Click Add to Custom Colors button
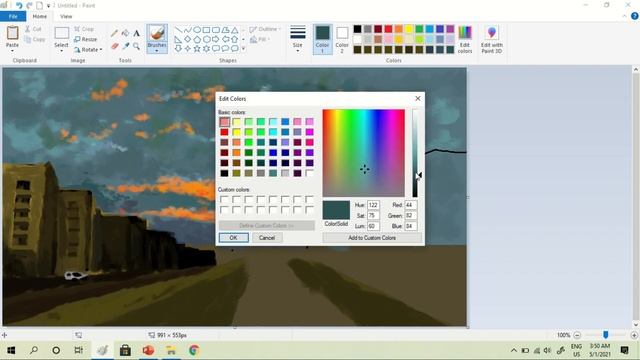This screenshot has width=640, height=360. [372, 238]
